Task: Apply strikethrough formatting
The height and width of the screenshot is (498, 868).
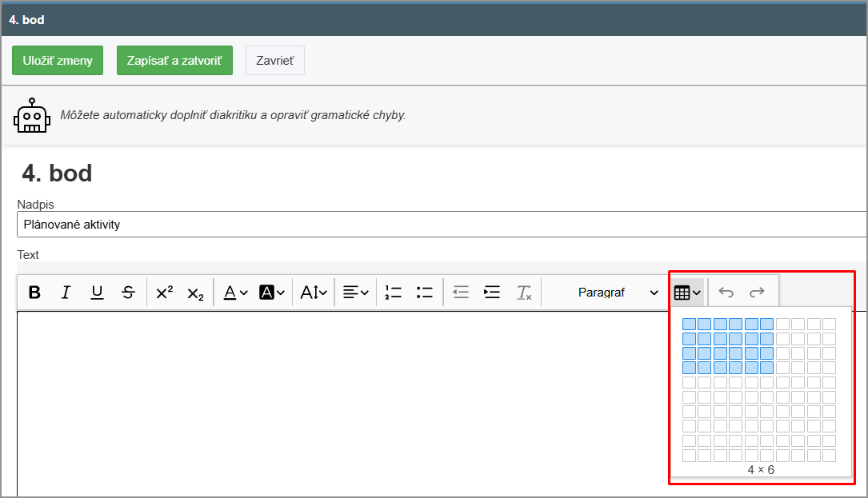Action: click(128, 293)
